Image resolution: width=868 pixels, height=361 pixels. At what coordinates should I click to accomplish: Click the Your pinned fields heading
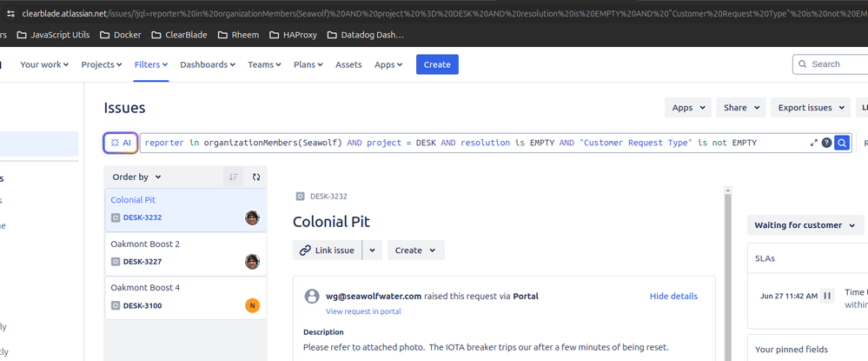(x=792, y=350)
